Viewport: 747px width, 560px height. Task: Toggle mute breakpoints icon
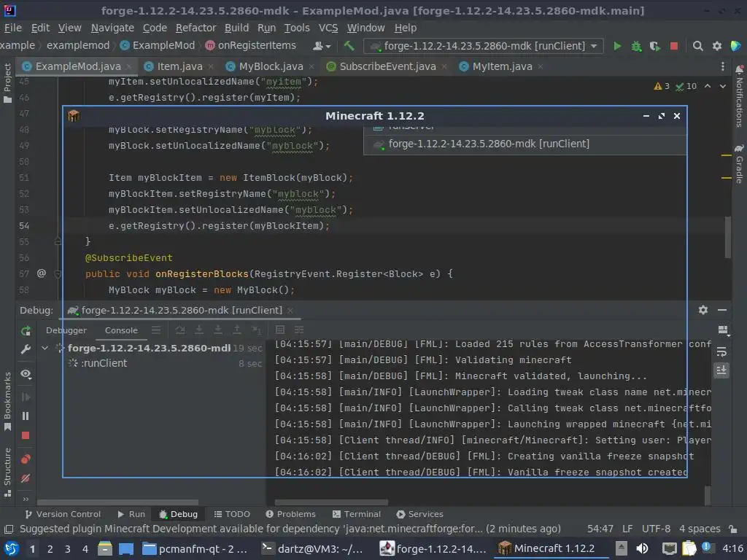26,478
